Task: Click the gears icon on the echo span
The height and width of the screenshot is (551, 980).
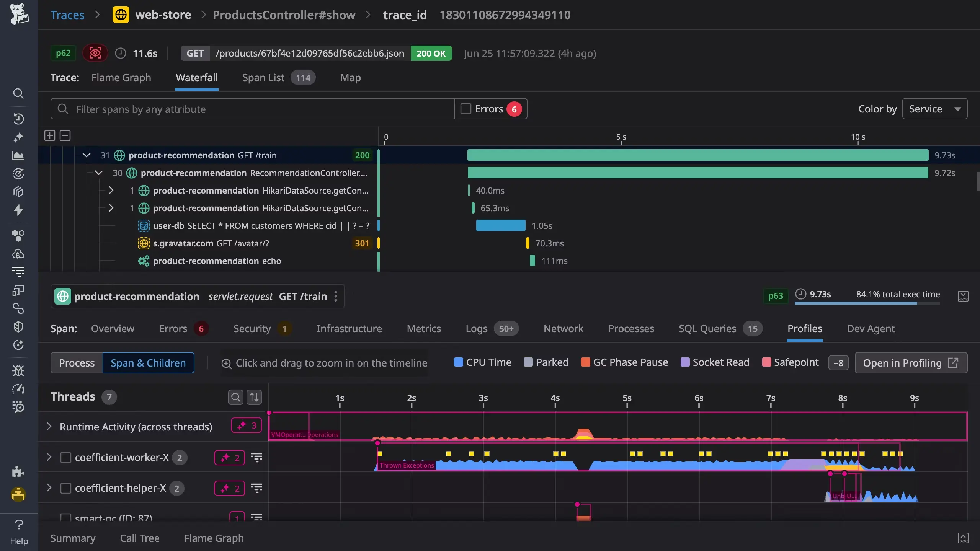Action: click(x=143, y=261)
